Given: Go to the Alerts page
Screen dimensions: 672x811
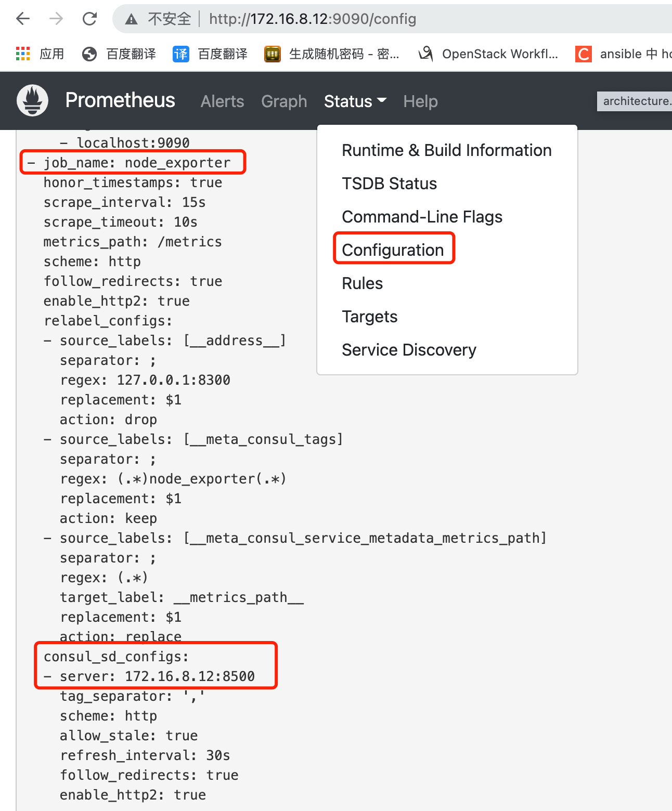Looking at the screenshot, I should [223, 101].
